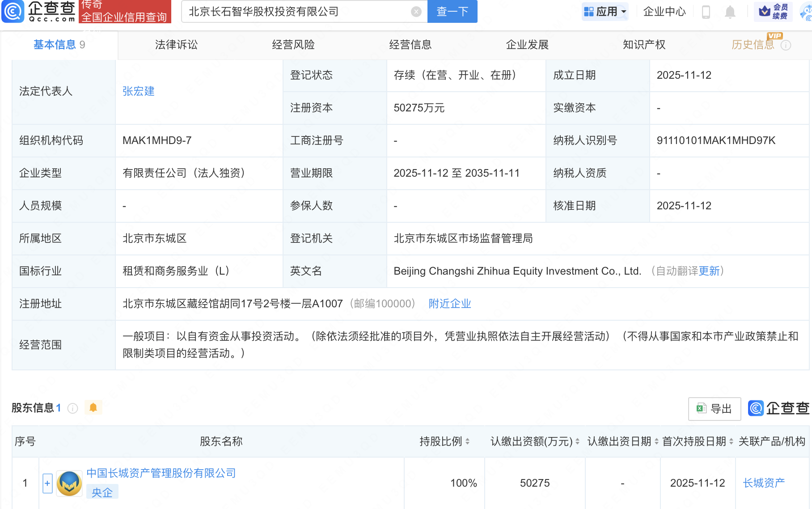
Task: Click the 导出 export button
Action: [714, 408]
